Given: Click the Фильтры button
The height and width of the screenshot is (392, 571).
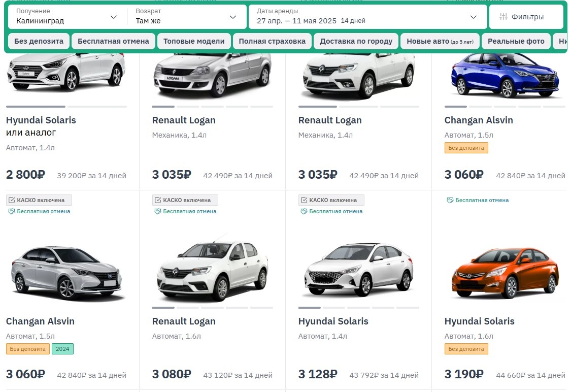Looking at the screenshot, I should [x=526, y=16].
